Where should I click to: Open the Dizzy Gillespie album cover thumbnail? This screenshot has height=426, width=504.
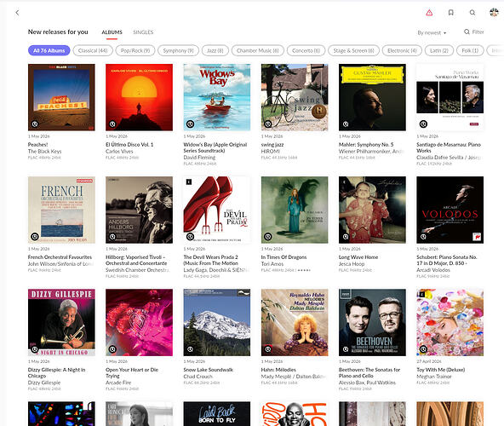(61, 322)
